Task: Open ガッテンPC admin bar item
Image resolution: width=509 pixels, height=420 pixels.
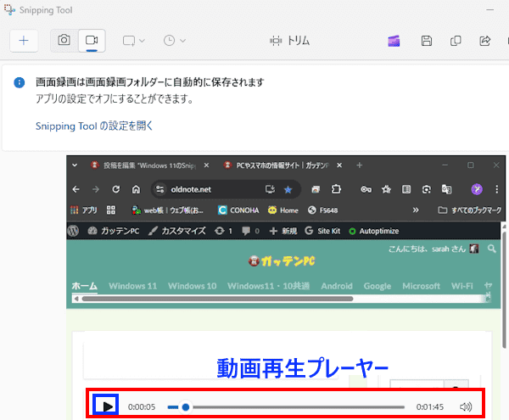Action: click(114, 231)
